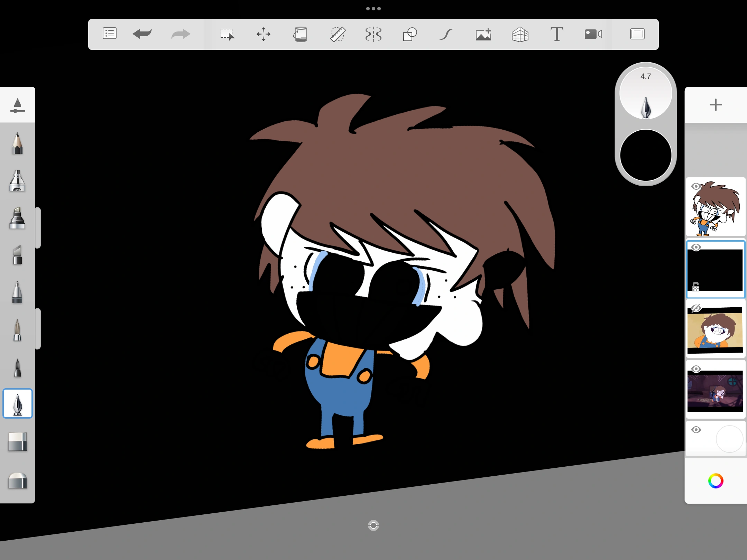The height and width of the screenshot is (560, 747).
Task: Select the pencil brush tool
Action: click(17, 143)
